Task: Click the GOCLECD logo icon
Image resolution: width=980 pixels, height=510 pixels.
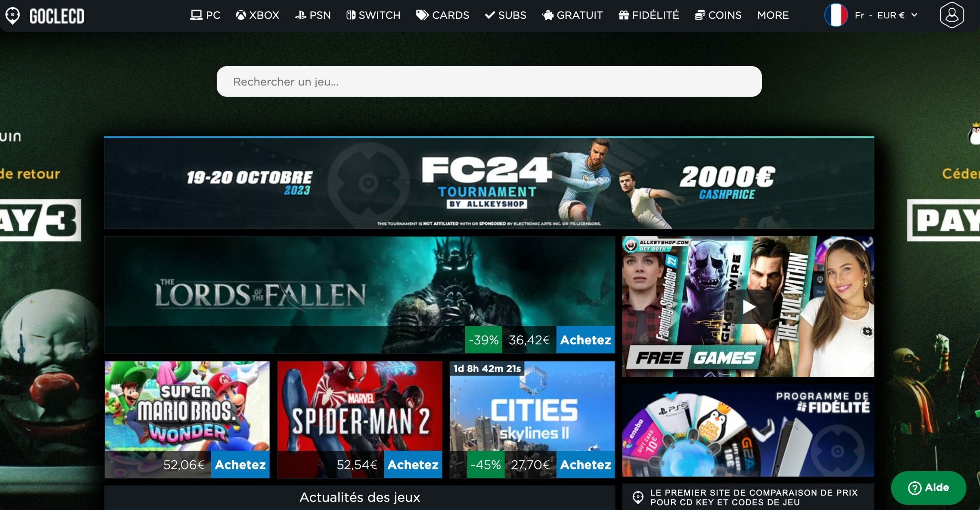Action: [13, 16]
